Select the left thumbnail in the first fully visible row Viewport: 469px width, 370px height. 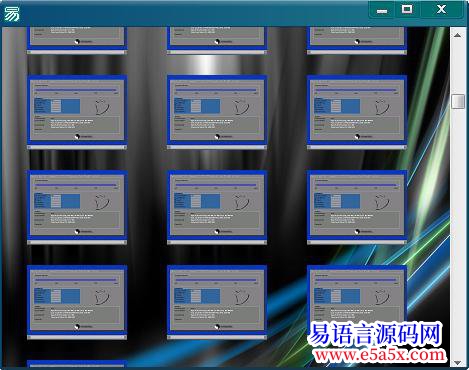(x=77, y=112)
